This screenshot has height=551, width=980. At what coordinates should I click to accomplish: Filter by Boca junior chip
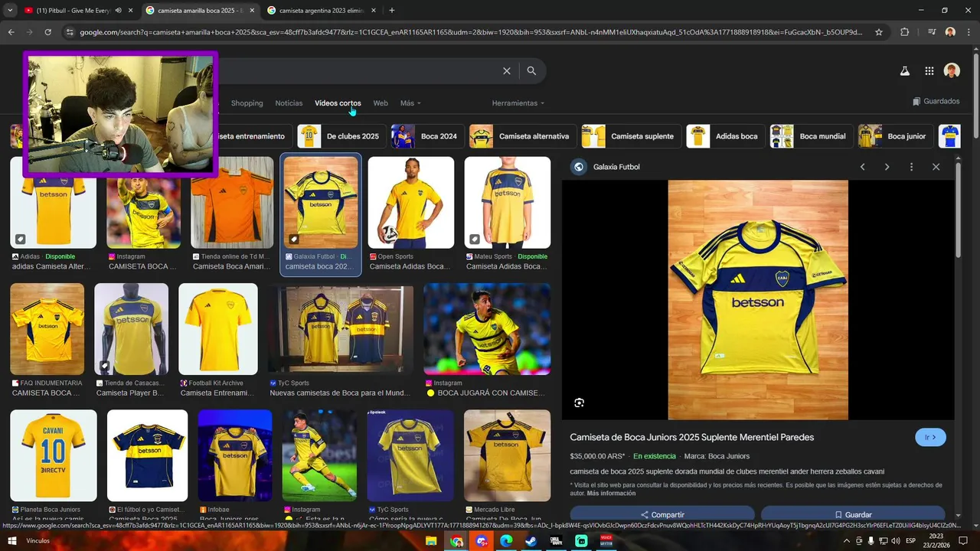(894, 136)
